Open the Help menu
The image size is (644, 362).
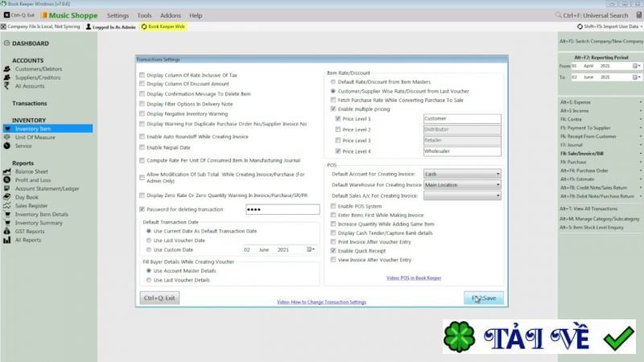pos(196,15)
